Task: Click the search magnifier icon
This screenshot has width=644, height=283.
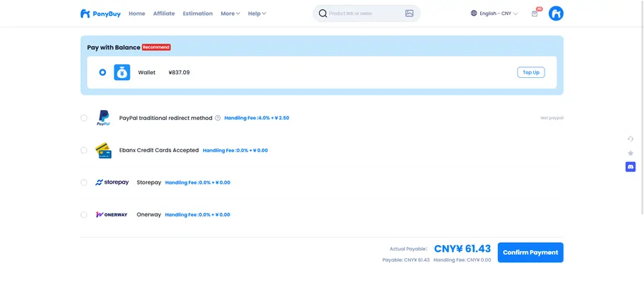Action: pyautogui.click(x=323, y=14)
